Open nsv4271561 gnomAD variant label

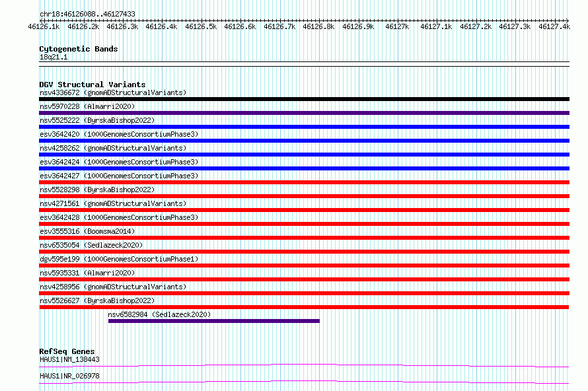coord(113,203)
